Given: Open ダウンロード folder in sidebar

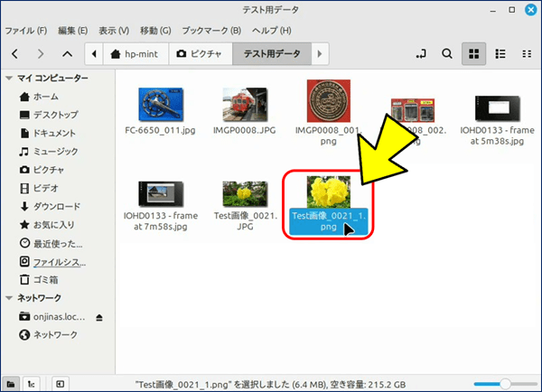Looking at the screenshot, I should (56, 206).
